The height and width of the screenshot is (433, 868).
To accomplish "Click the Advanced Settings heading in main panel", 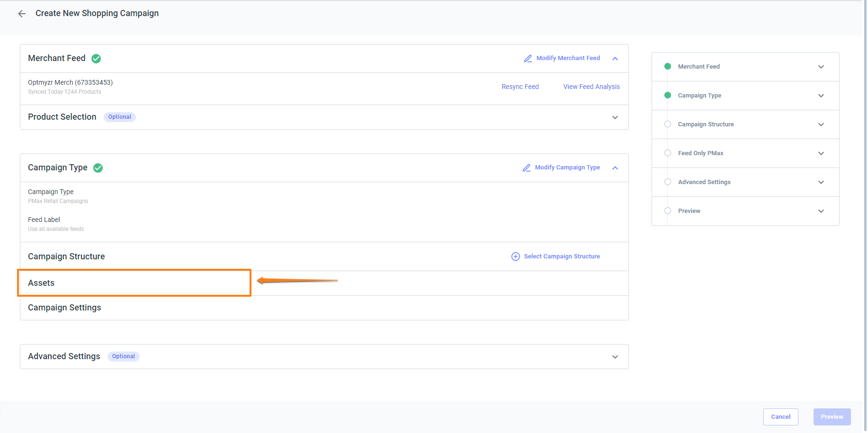I will click(x=64, y=356).
